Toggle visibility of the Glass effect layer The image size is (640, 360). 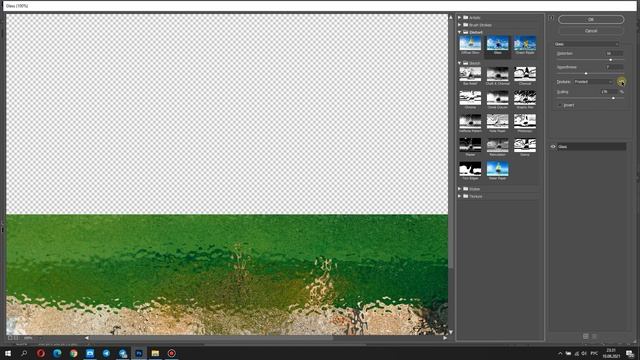(553, 147)
